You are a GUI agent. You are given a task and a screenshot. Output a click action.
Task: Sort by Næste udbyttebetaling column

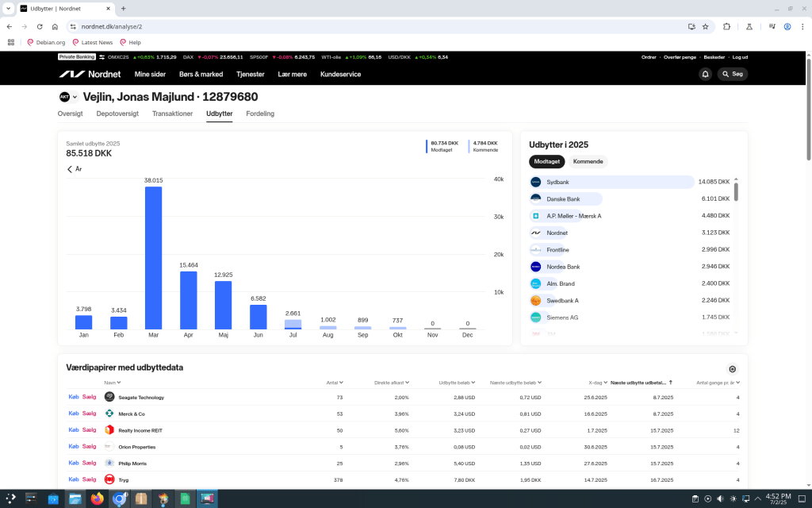tap(642, 383)
